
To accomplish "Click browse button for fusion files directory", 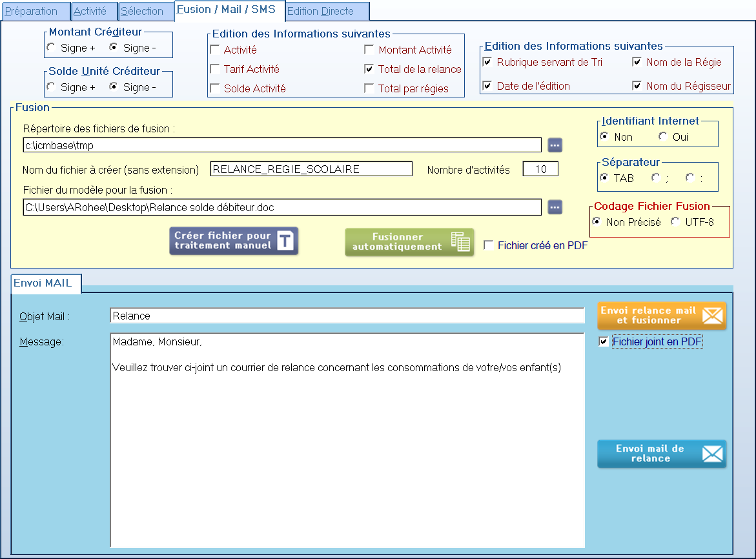I will pyautogui.click(x=555, y=145).
